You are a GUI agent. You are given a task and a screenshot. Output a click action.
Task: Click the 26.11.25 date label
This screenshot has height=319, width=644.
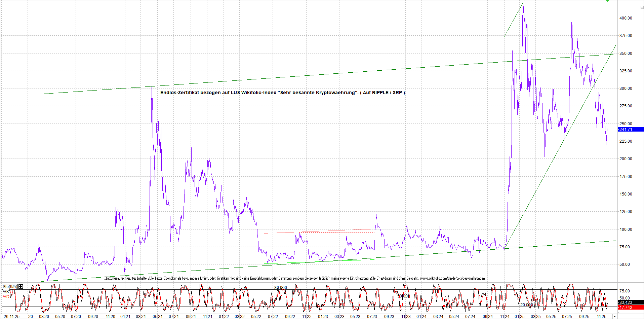click(x=11, y=317)
